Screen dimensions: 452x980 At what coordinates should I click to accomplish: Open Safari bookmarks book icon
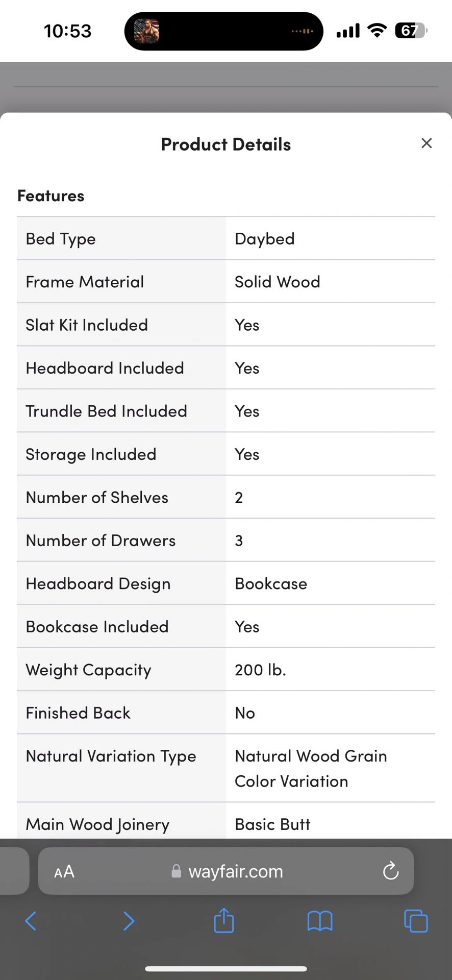[x=320, y=921]
